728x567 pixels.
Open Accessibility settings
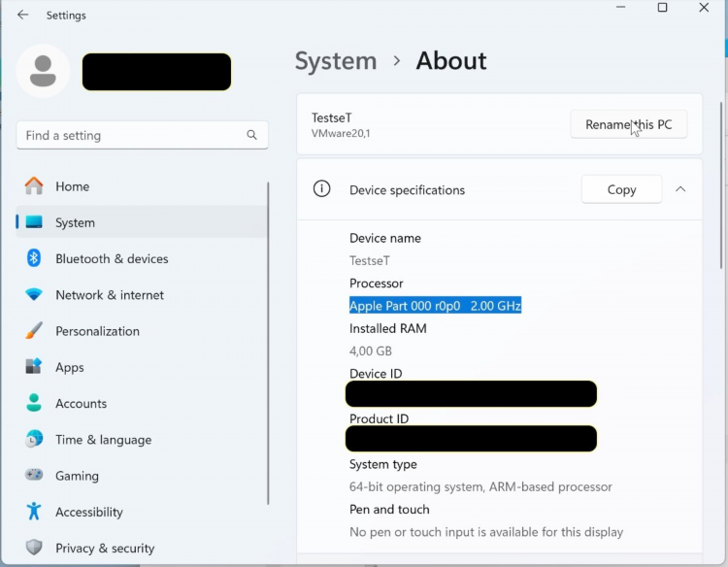tap(142, 512)
